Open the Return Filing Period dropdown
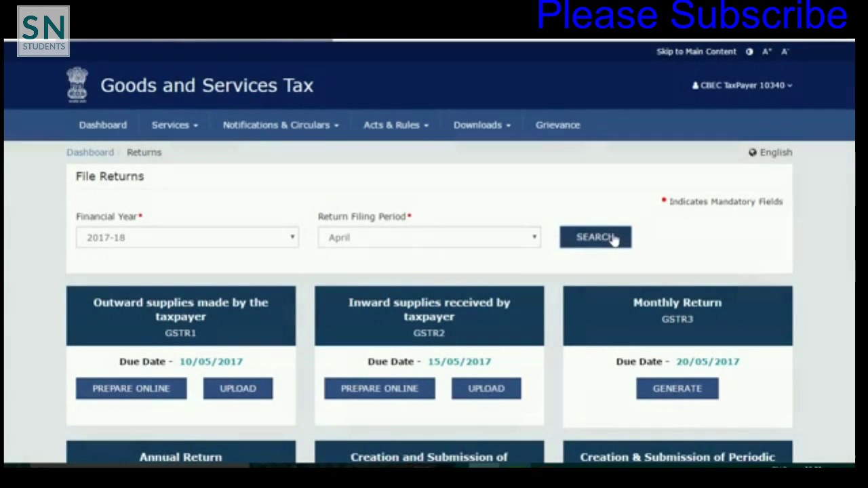 click(x=429, y=237)
